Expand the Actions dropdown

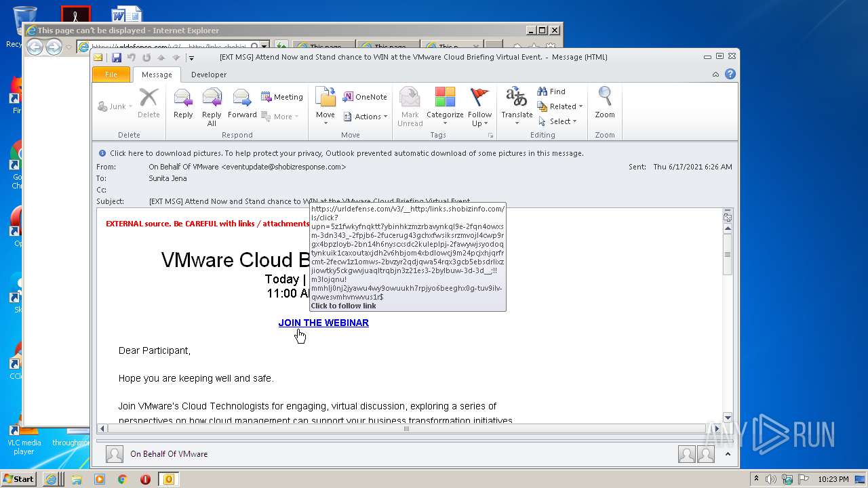(x=365, y=117)
